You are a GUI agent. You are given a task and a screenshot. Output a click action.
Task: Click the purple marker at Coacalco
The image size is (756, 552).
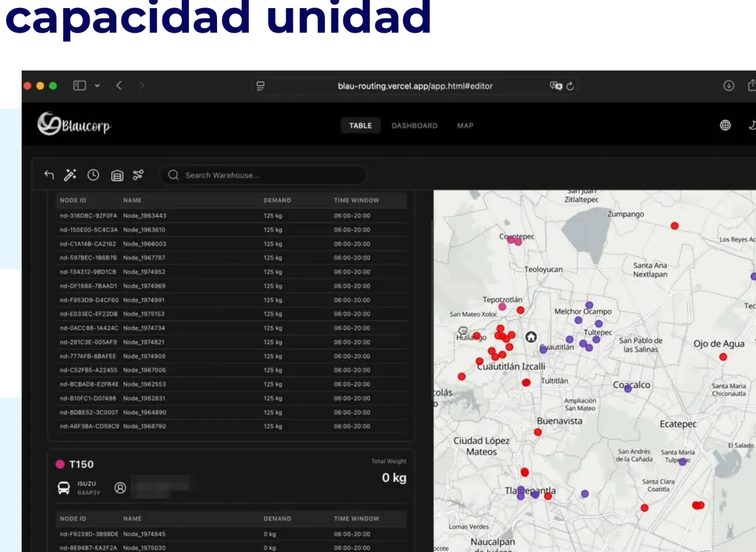click(x=627, y=389)
